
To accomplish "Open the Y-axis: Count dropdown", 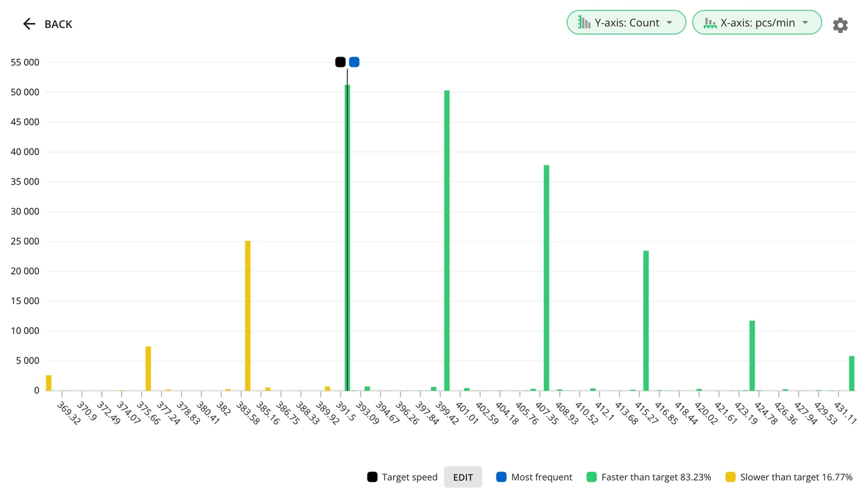I will point(626,22).
